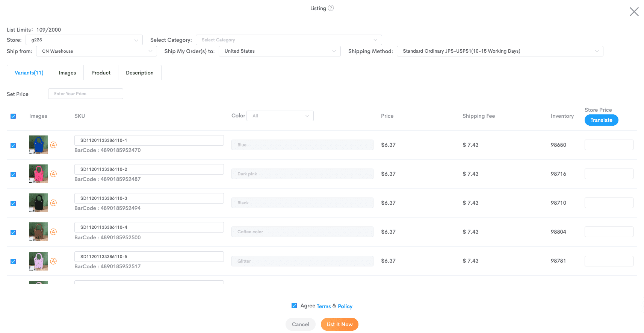Click orange icon beside Glitter bag image
644x333 pixels.
coord(53,261)
